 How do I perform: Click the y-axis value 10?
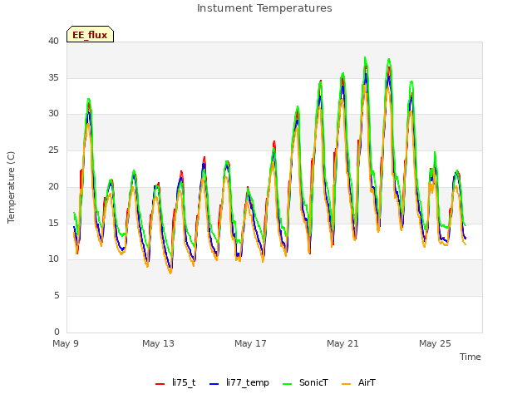pyautogui.click(x=53, y=259)
